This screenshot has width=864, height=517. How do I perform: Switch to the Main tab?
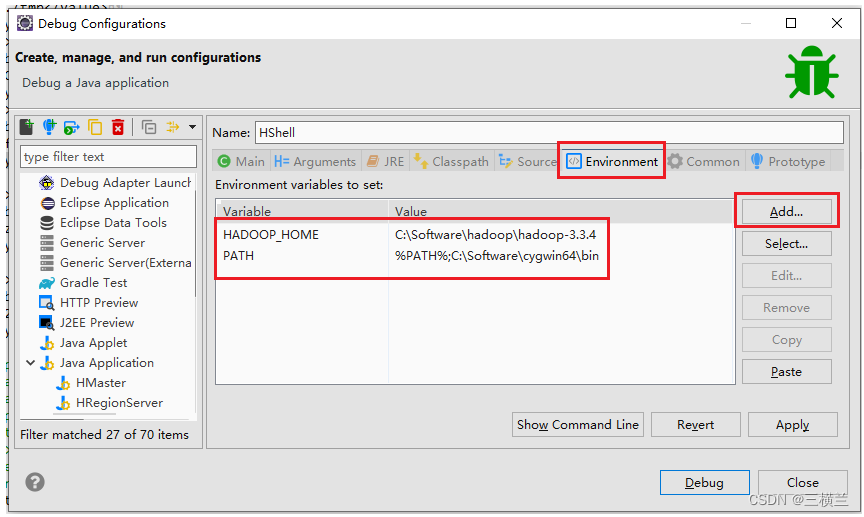(241, 161)
